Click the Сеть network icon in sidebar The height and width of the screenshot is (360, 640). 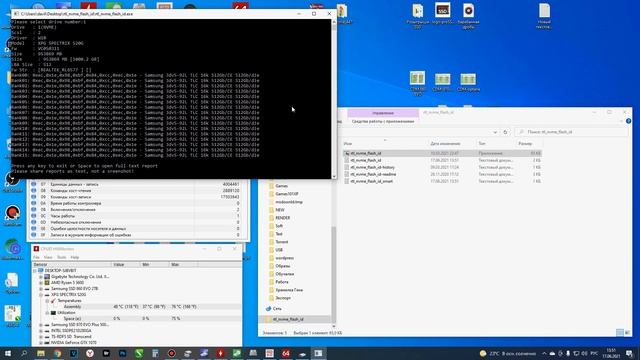coord(269,309)
